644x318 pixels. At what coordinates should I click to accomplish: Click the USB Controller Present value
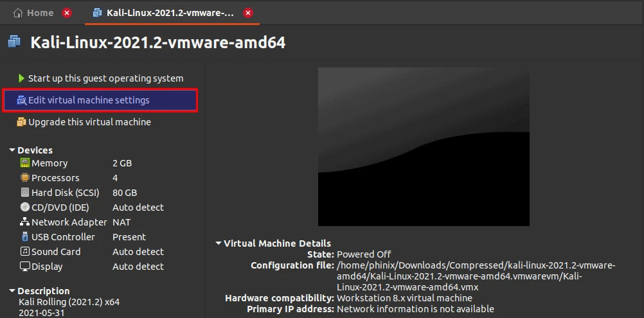(129, 237)
